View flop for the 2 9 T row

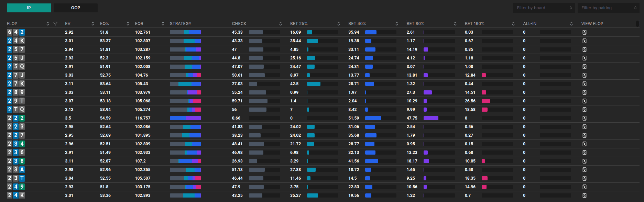click(585, 101)
